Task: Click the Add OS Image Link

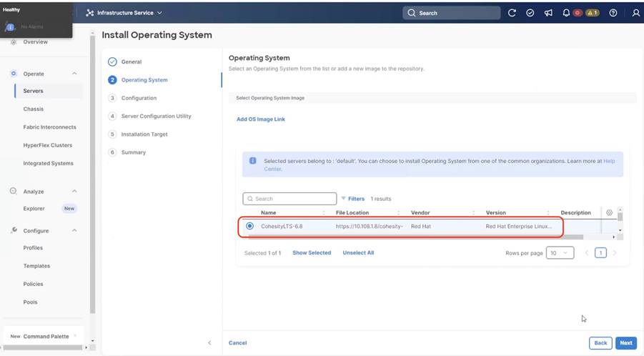Action: coord(261,119)
